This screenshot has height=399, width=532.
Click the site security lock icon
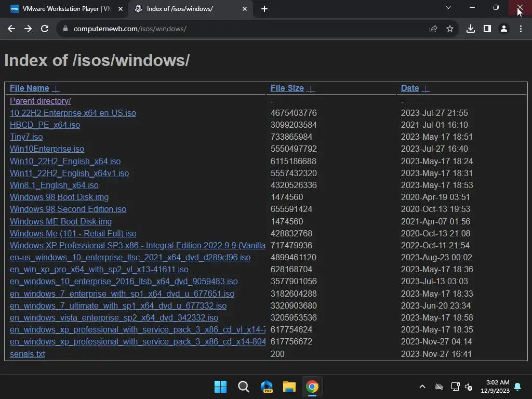click(65, 29)
